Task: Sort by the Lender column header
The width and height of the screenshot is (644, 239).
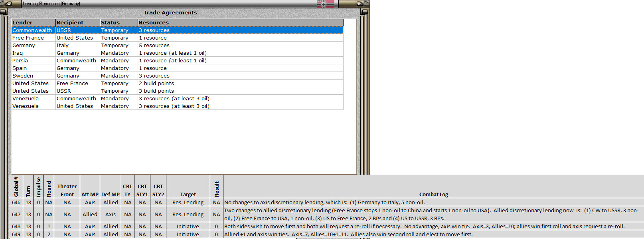Action: click(34, 22)
